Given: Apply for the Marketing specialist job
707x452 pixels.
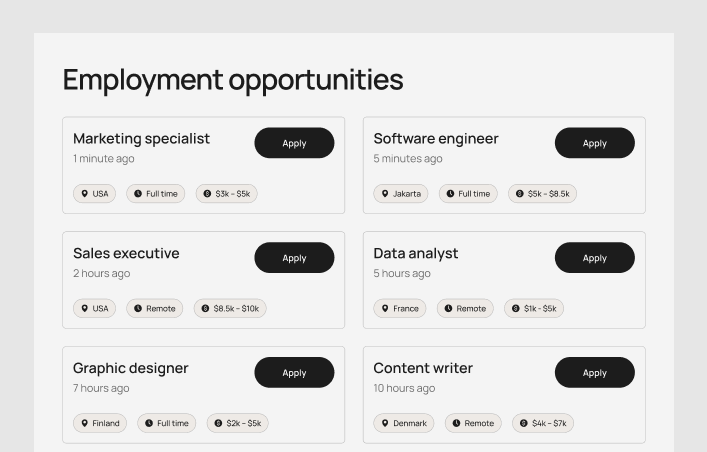Looking at the screenshot, I should (x=294, y=143).
